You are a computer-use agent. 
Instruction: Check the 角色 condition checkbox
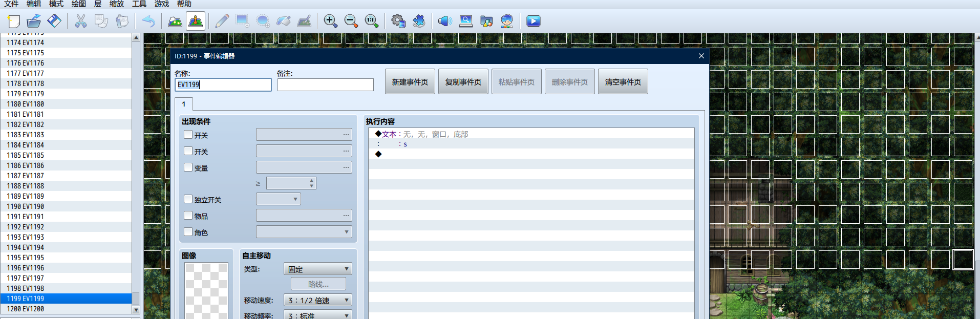click(x=188, y=232)
